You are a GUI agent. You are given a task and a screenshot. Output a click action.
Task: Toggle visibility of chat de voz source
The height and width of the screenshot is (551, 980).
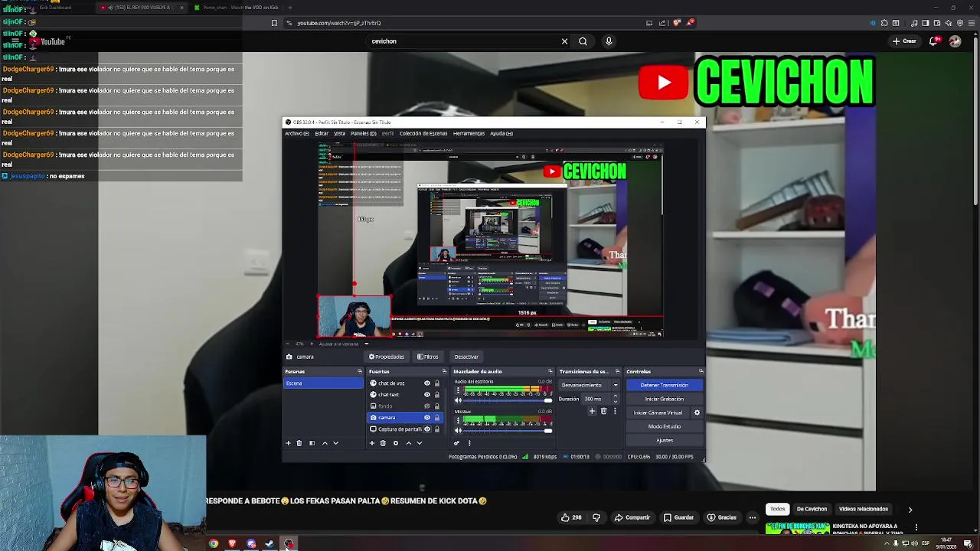point(427,383)
